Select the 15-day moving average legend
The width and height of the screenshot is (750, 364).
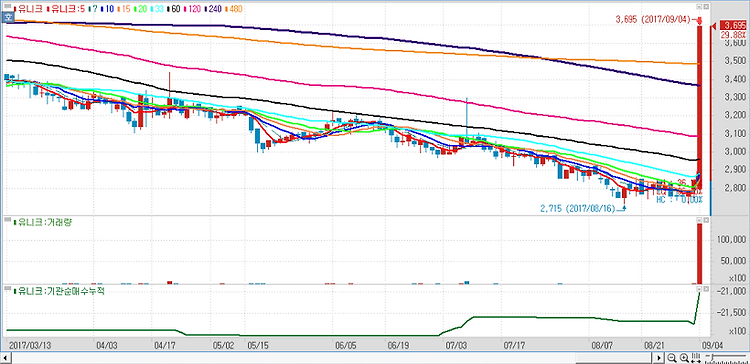pyautogui.click(x=125, y=9)
